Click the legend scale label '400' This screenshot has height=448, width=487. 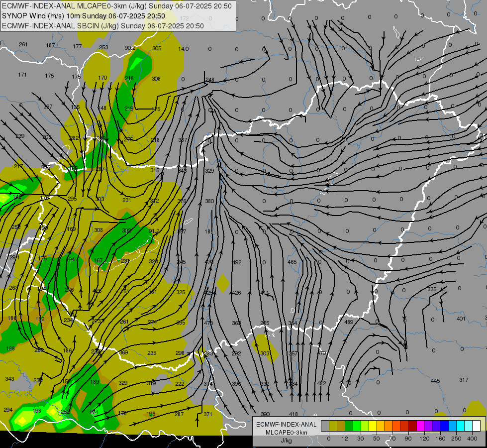[472, 439]
